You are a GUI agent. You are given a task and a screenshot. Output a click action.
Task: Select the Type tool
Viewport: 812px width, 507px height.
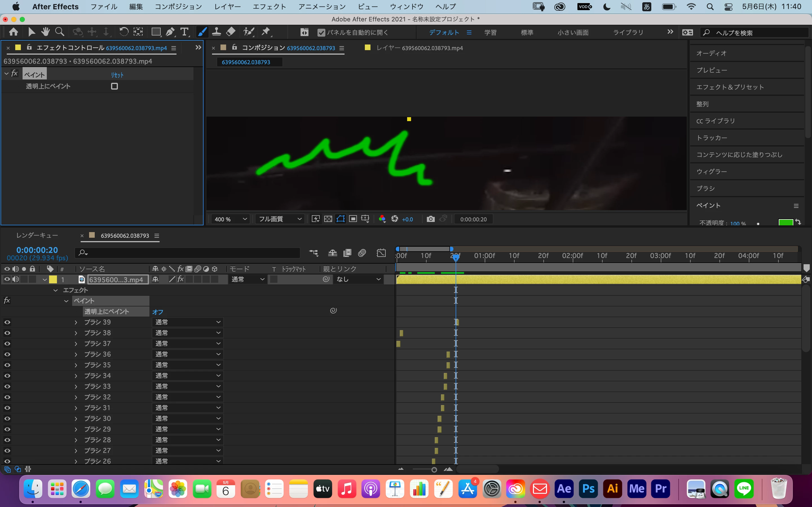184,32
